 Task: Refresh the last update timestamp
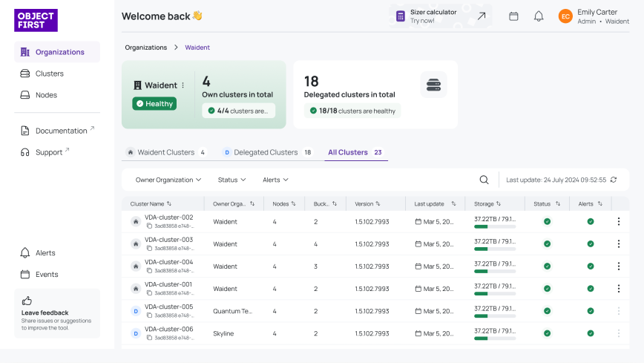tap(614, 180)
